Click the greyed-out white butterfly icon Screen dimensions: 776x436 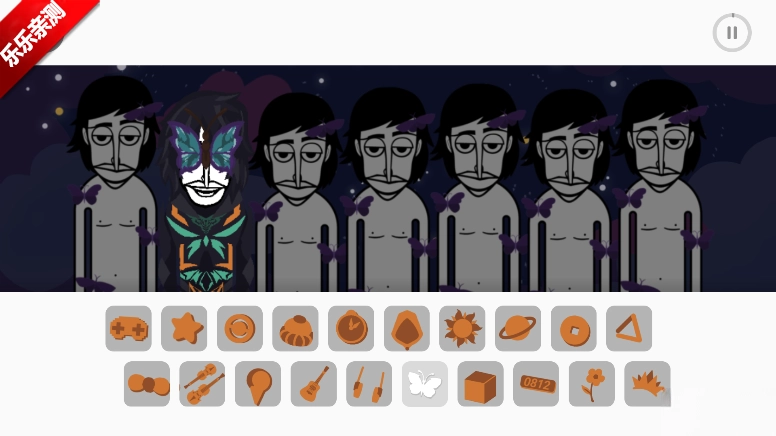425,384
